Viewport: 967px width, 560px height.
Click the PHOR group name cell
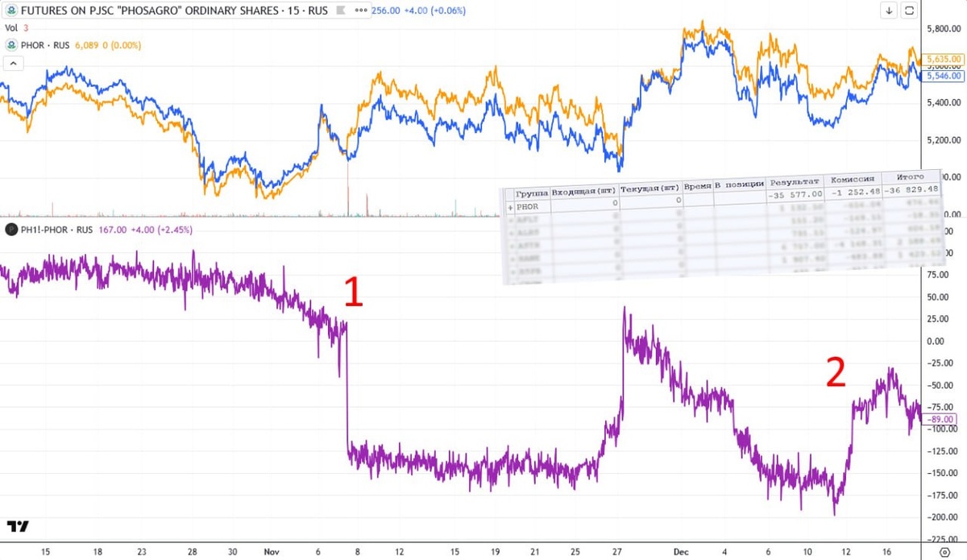532,206
